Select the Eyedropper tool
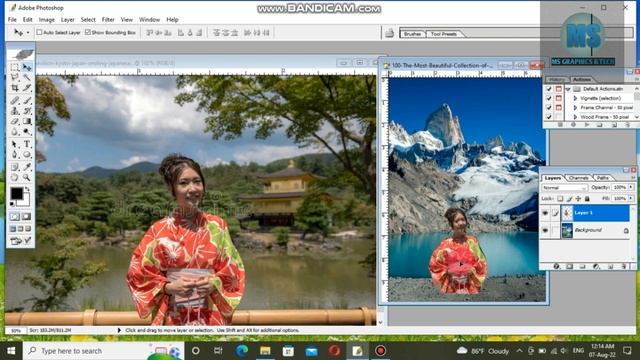The width and height of the screenshot is (640, 360). 27,167
